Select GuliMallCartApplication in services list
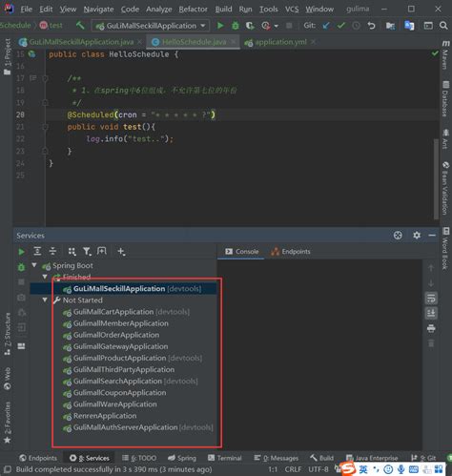Viewport: 452px width, 476px height. (x=132, y=312)
